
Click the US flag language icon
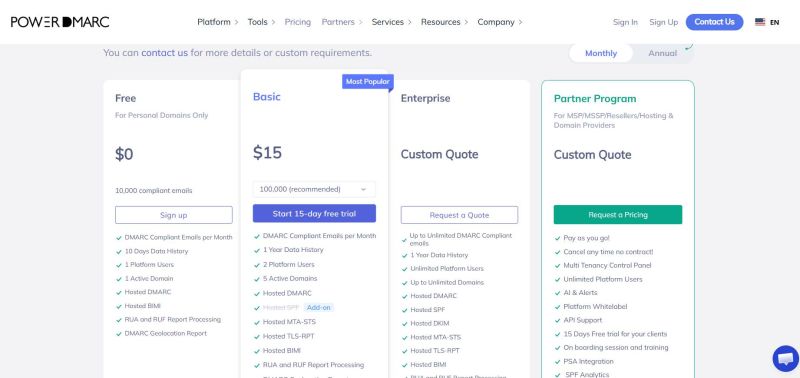pyautogui.click(x=760, y=22)
